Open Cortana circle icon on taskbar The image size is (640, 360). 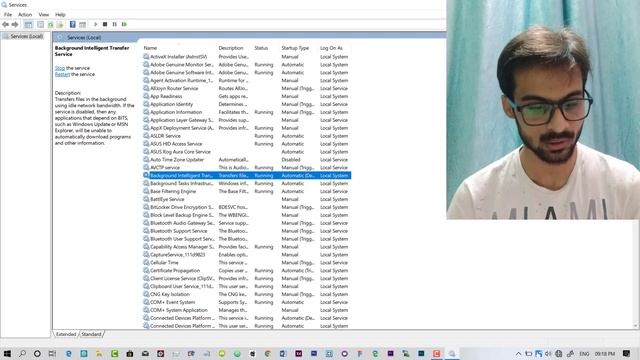tap(37, 353)
